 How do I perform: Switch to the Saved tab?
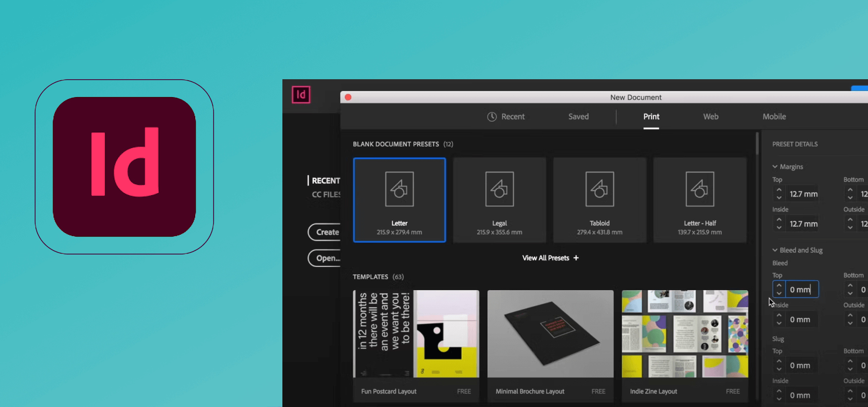(x=578, y=117)
